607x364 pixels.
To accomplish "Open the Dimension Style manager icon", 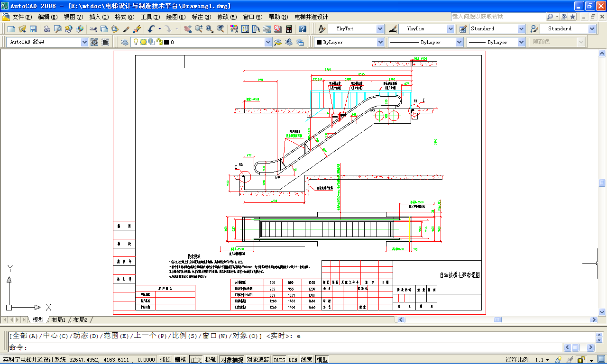I will pyautogui.click(x=393, y=29).
